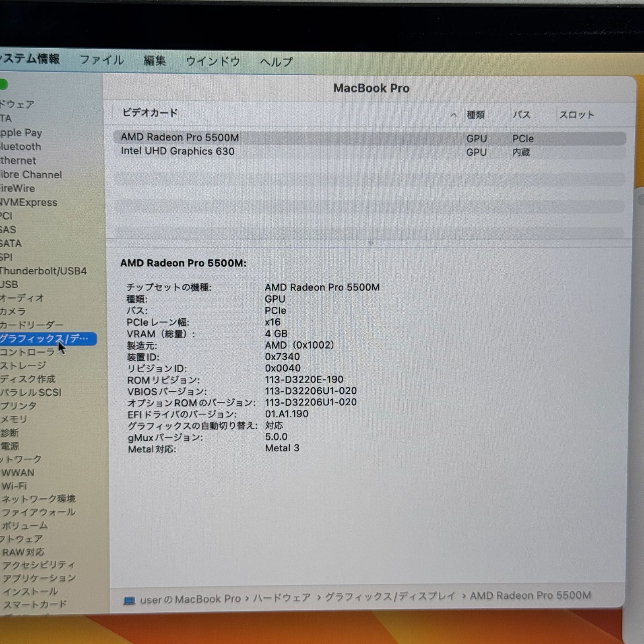Open the ウインドウ menu
Image resolution: width=644 pixels, height=644 pixels.
[213, 61]
